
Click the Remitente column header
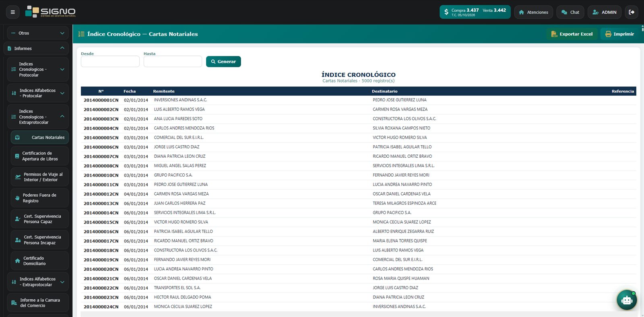(x=164, y=91)
